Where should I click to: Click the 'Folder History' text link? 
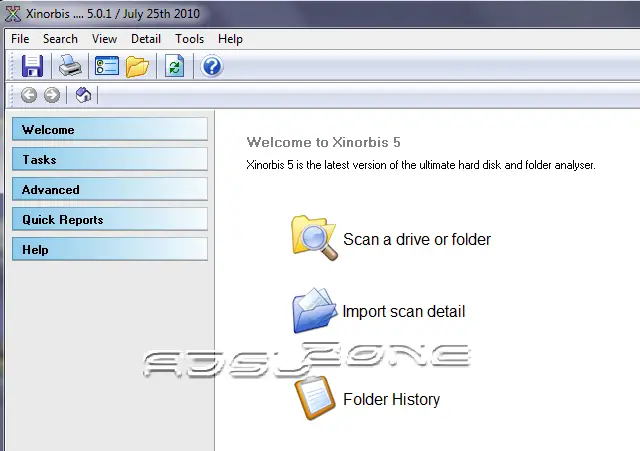(391, 399)
